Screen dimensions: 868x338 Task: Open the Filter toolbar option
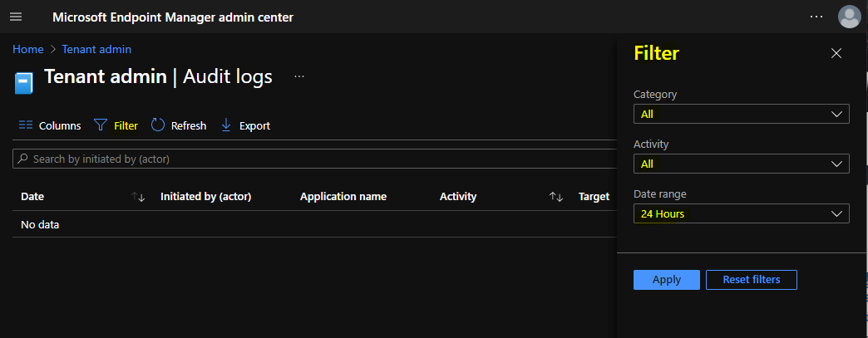[x=116, y=125]
